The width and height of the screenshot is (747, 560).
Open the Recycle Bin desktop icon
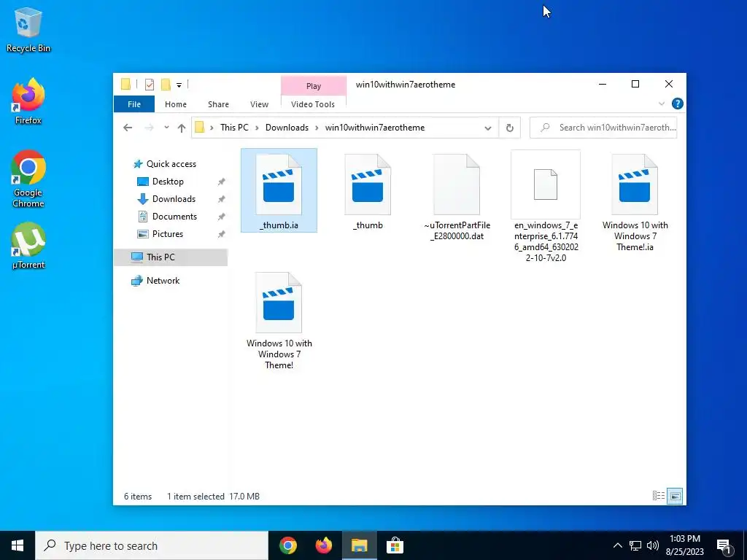click(28, 29)
